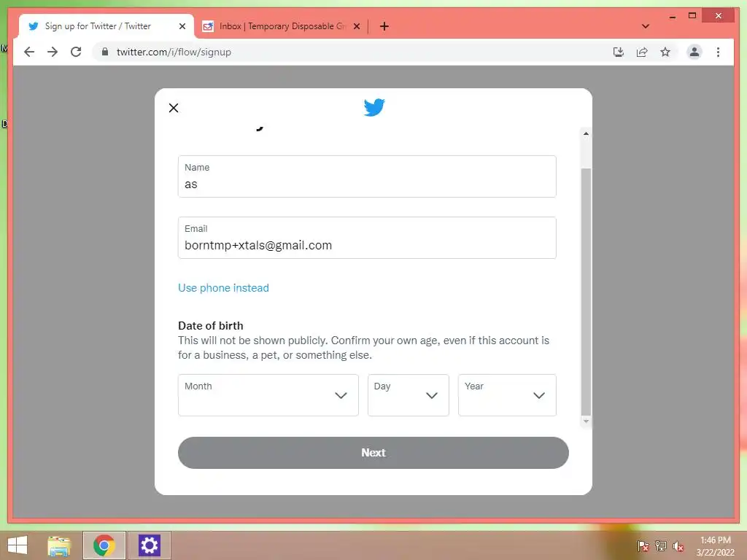Open a new tab with plus button
Viewport: 747px width, 560px height.
coord(384,26)
